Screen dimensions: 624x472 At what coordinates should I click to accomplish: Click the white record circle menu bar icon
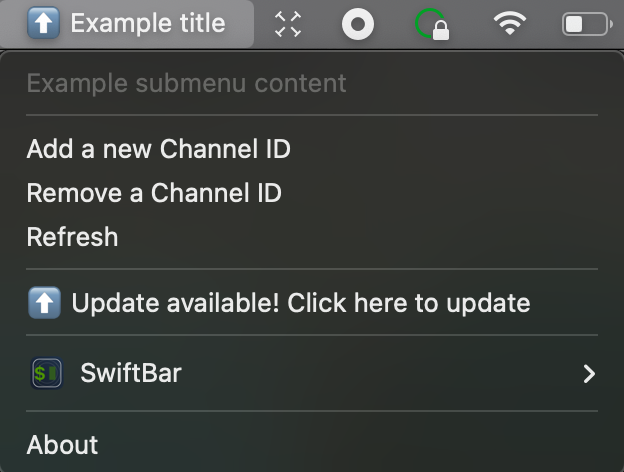coord(358,24)
